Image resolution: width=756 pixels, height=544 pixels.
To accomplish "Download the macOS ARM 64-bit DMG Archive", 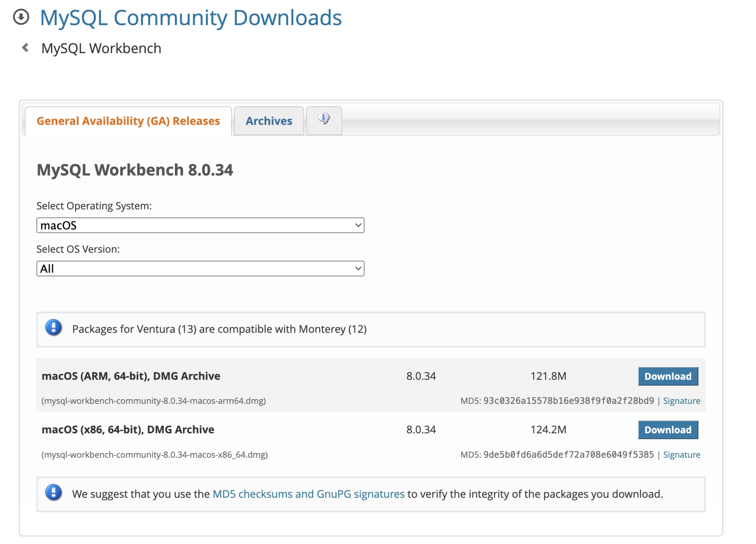I will coord(668,376).
